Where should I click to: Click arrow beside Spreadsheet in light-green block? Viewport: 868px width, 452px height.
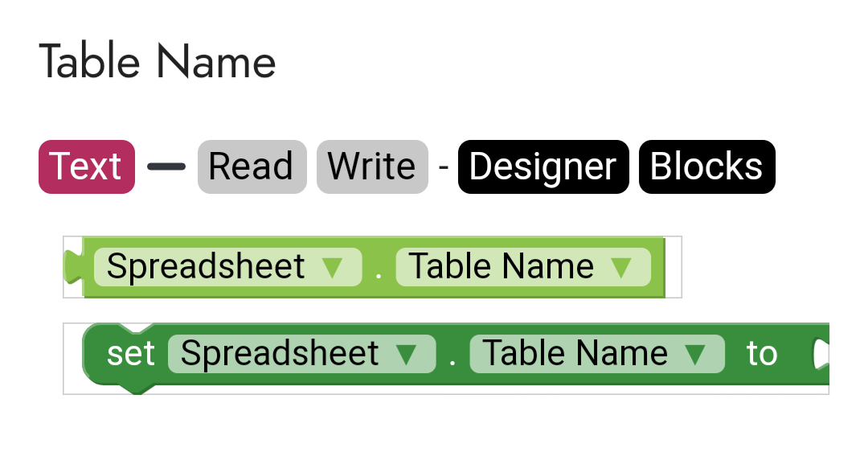[x=332, y=267]
